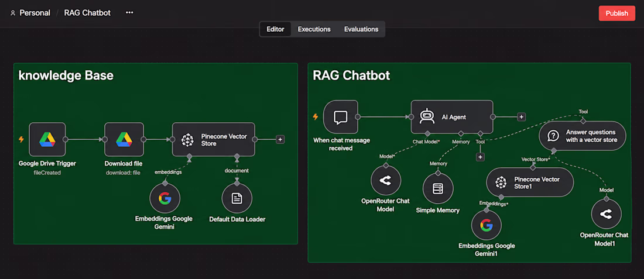Click the lightning trigger icon beside Google Drive Trigger
The width and height of the screenshot is (644, 279).
21,139
